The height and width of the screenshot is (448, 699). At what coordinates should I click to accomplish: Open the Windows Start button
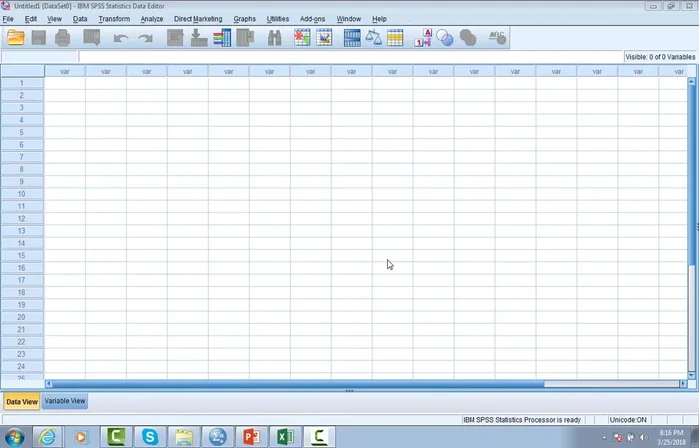pyautogui.click(x=14, y=437)
